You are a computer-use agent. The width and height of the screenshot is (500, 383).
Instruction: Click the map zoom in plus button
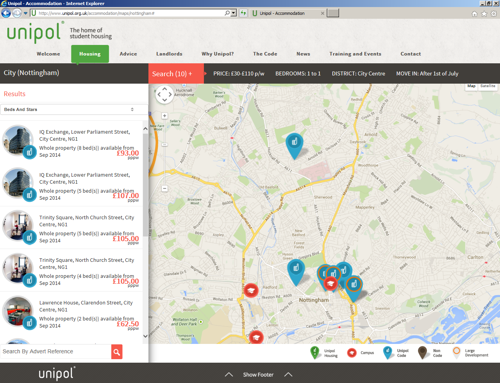(x=164, y=116)
